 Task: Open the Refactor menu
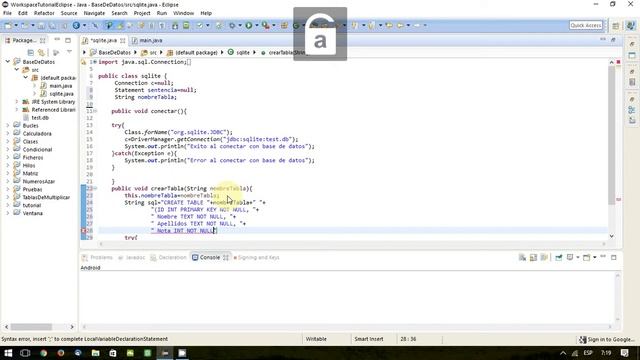(44, 13)
